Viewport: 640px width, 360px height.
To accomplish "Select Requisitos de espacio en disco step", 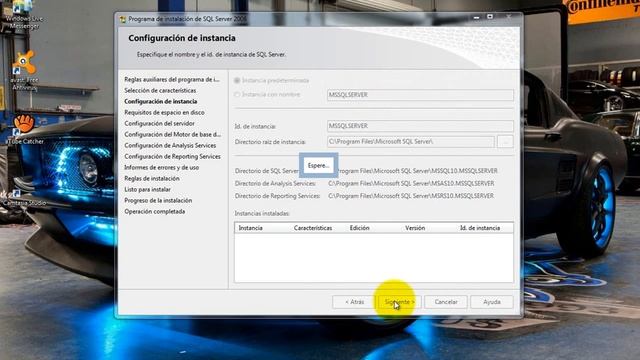I will pos(164,113).
